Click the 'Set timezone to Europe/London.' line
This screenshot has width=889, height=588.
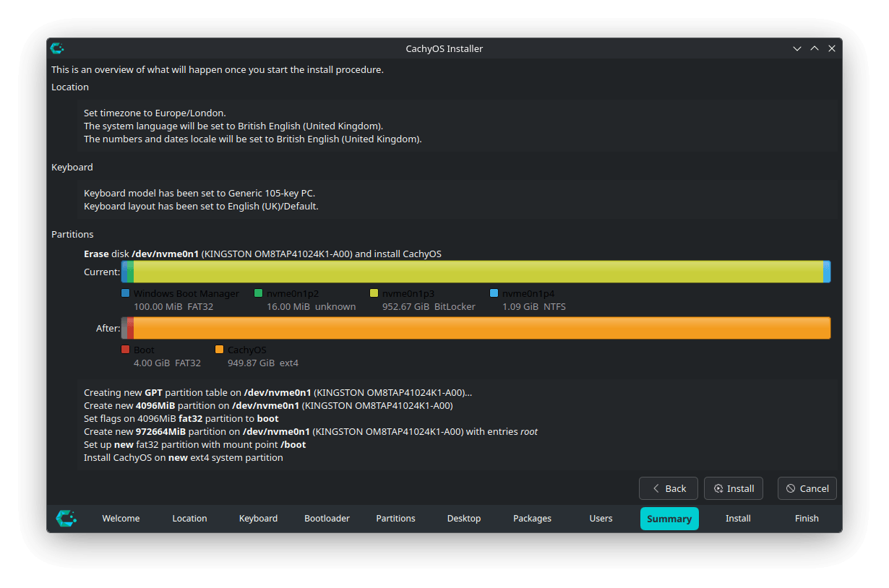(155, 113)
